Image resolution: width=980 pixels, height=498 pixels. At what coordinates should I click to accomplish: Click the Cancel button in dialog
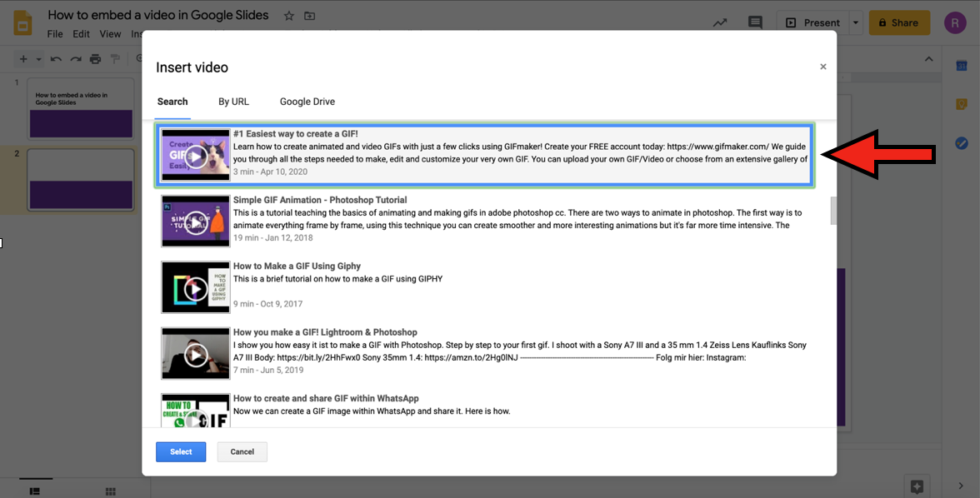pyautogui.click(x=242, y=451)
